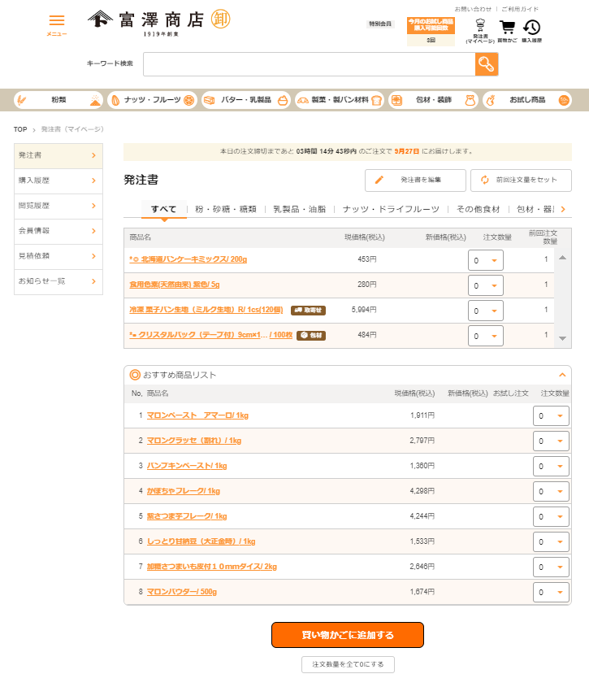
Task: Open quantity dropdown for マロンペースト アマーロ
Action: click(x=551, y=416)
